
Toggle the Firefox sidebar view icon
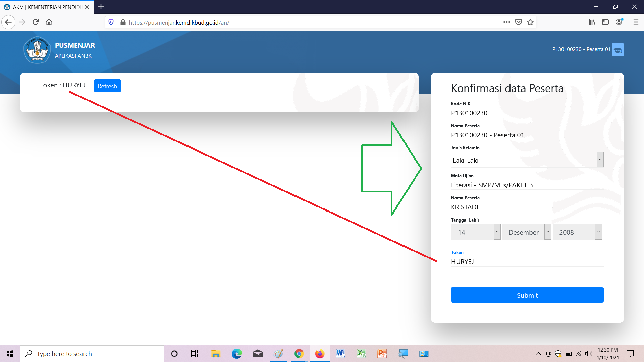pos(605,22)
